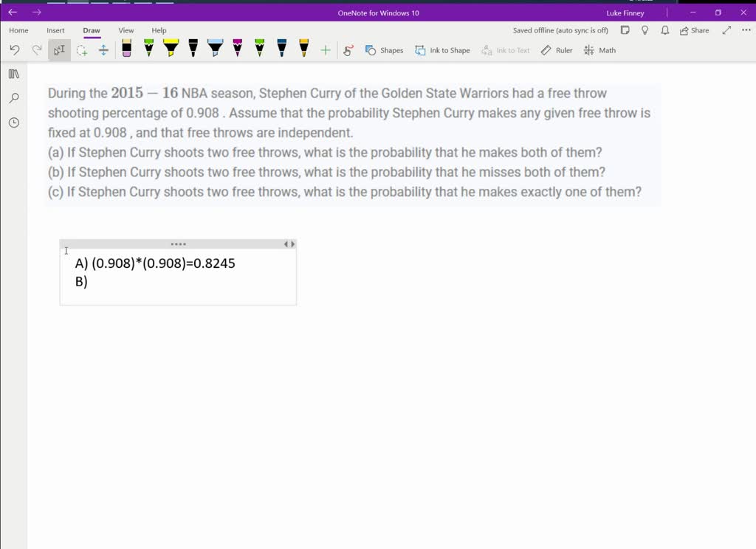Screen dimensions: 756x549
Task: Open recent notes pane
Action: coord(14,122)
